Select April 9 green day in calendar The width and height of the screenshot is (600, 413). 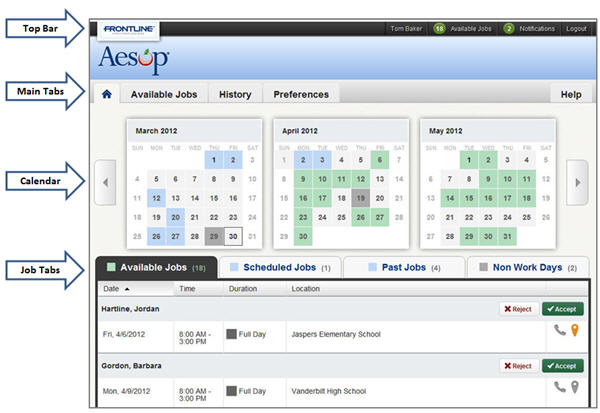pyautogui.click(x=303, y=179)
